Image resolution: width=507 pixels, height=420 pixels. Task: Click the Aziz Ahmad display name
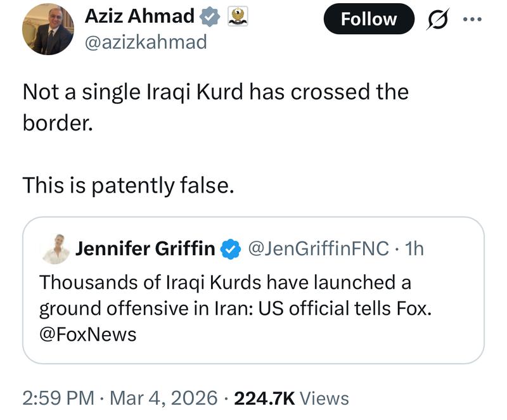[x=139, y=16]
